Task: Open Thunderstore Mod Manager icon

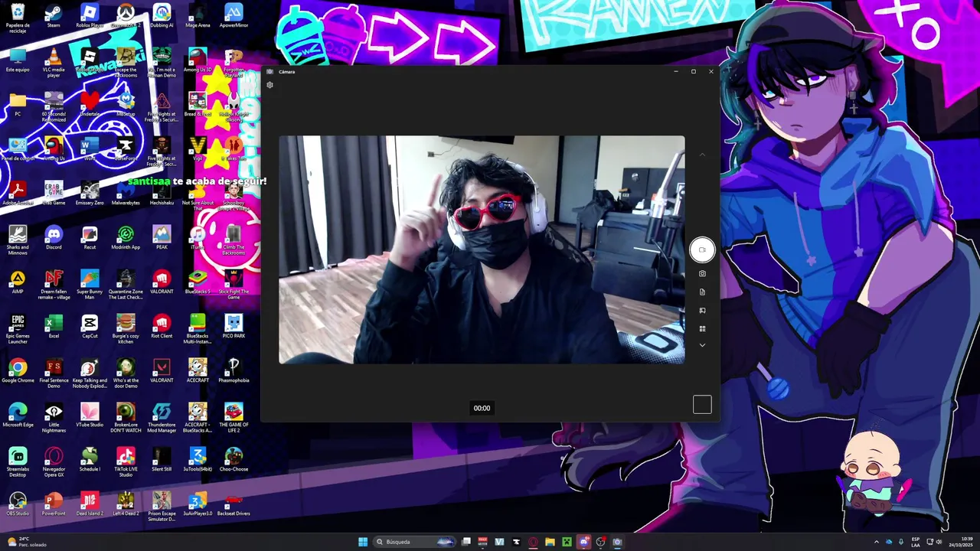Action: click(162, 417)
